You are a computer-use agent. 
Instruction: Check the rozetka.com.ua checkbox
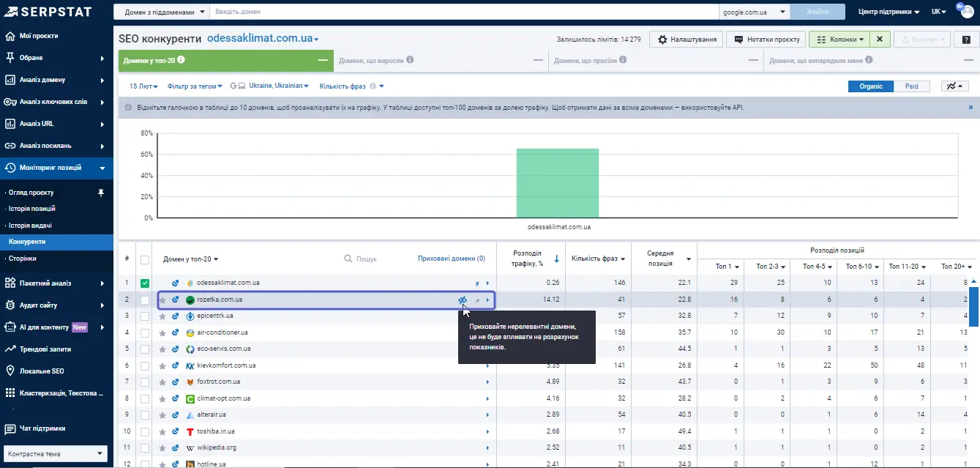point(145,300)
